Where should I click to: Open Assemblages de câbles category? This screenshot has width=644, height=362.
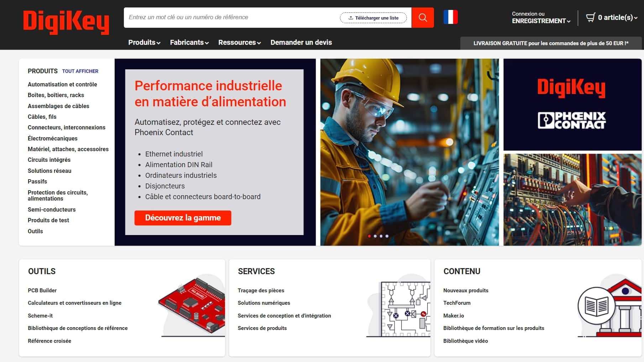pyautogui.click(x=58, y=106)
